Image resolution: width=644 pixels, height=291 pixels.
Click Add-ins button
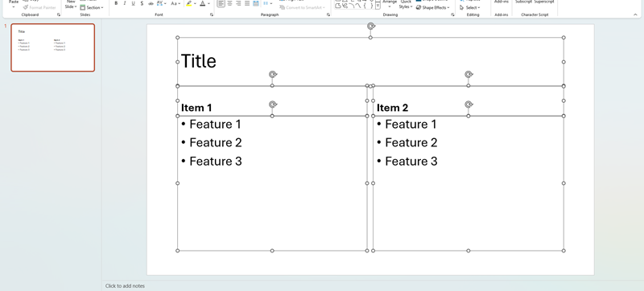501,2
